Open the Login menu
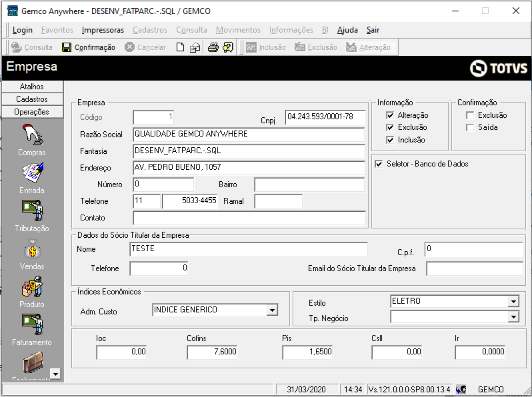 (x=23, y=30)
